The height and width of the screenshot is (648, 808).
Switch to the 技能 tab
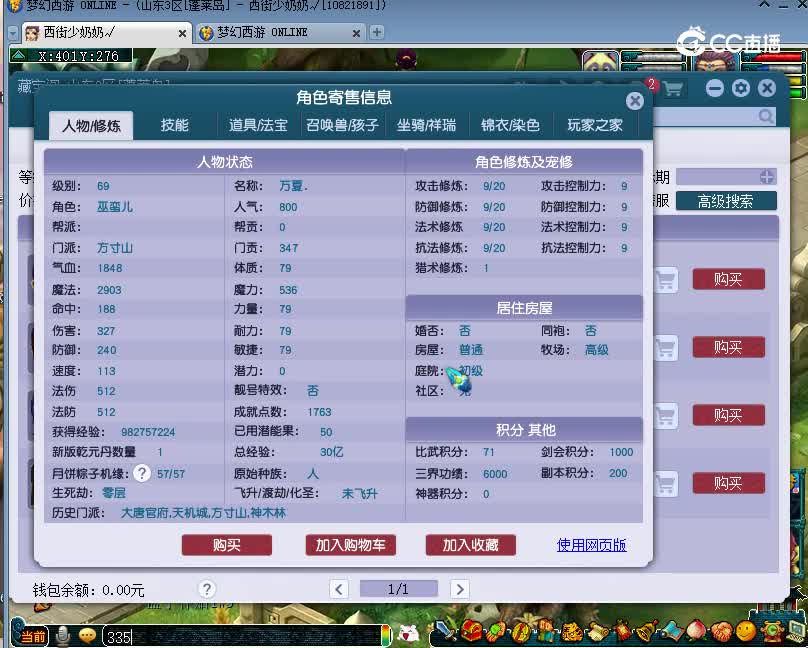coord(174,125)
